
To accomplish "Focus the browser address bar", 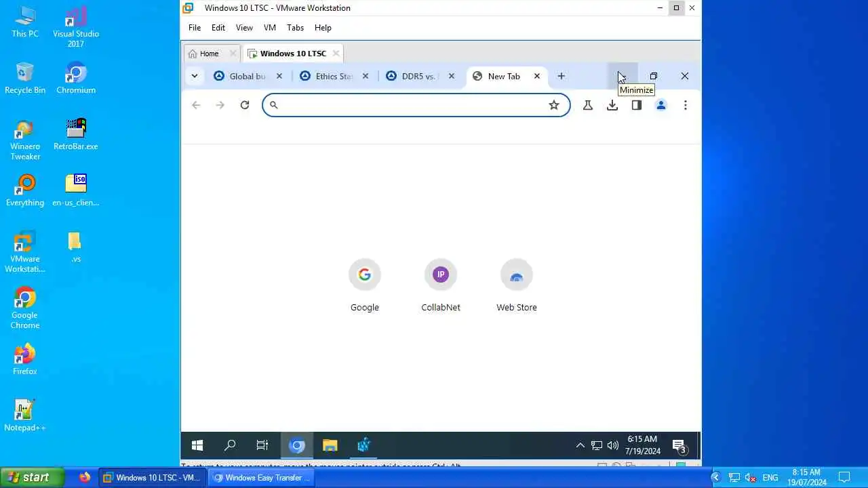I will [416, 105].
